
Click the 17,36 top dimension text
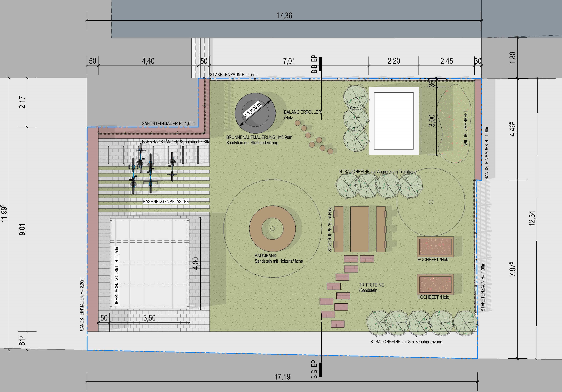284,16
